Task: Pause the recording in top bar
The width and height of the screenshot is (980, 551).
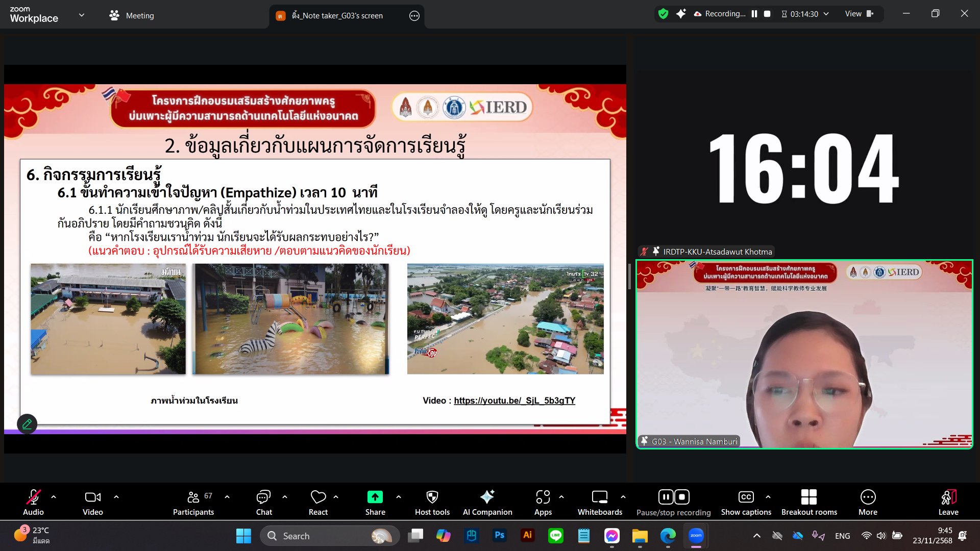Action: 754,14
